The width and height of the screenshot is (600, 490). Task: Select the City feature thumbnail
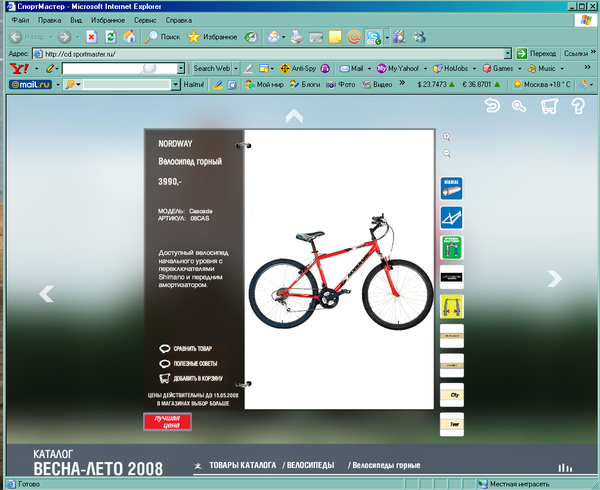[452, 395]
